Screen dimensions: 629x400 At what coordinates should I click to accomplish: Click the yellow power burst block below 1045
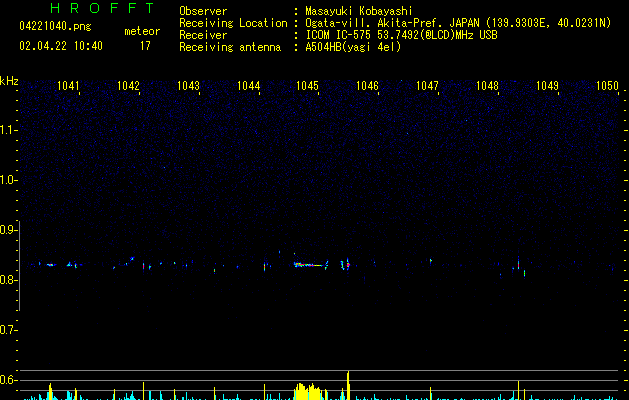308,392
